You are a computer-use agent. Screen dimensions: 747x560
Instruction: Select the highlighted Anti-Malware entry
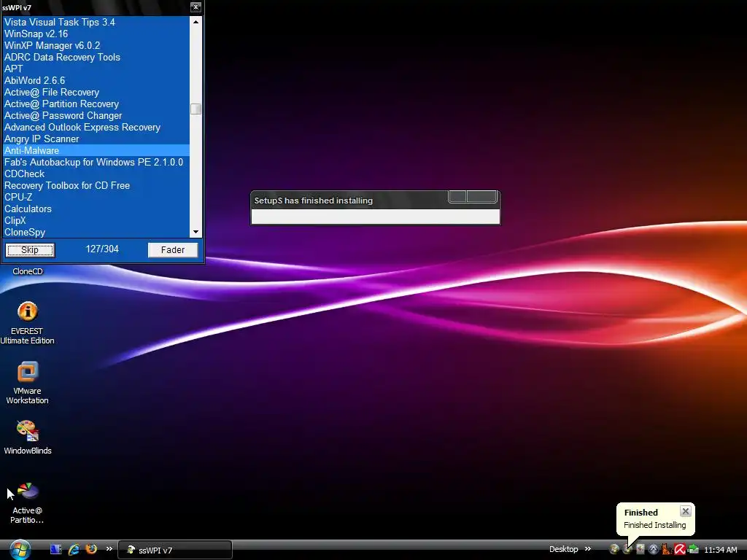pos(96,150)
